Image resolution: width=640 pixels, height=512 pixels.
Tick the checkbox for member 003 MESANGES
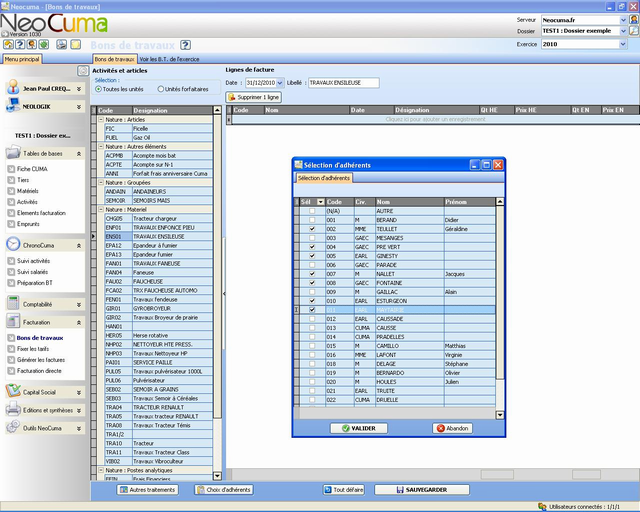click(312, 237)
